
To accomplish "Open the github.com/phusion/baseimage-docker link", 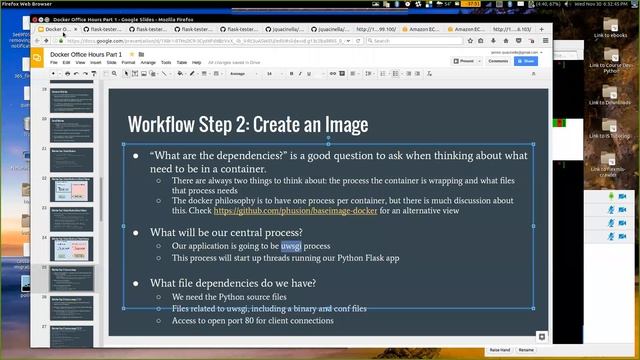I will [x=296, y=211].
